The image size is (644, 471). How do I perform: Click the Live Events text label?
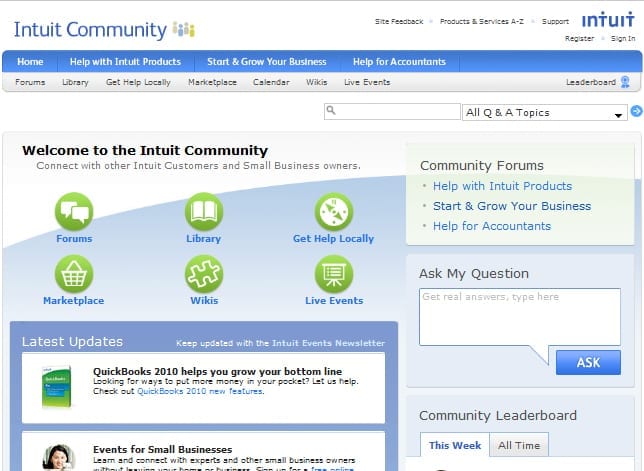[334, 301]
